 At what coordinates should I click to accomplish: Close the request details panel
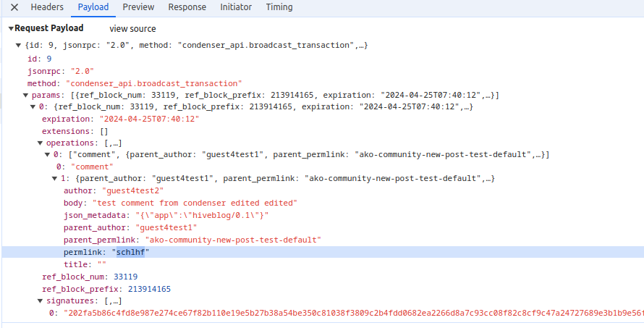14,7
